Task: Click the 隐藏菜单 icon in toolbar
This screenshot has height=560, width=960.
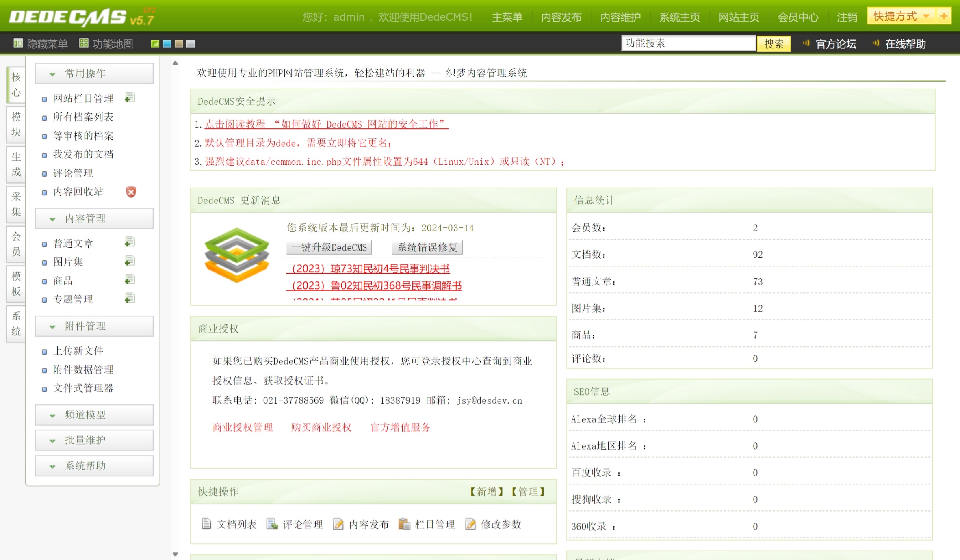Action: click(x=18, y=43)
